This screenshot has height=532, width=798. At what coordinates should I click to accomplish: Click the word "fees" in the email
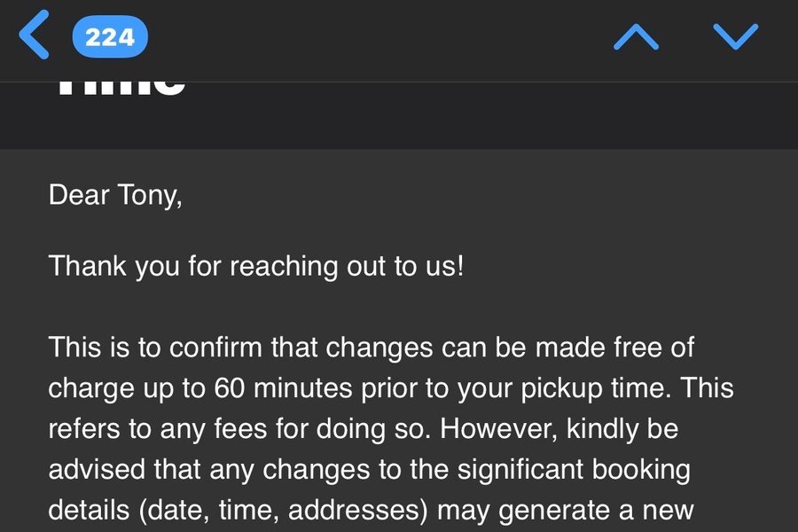[x=240, y=428]
